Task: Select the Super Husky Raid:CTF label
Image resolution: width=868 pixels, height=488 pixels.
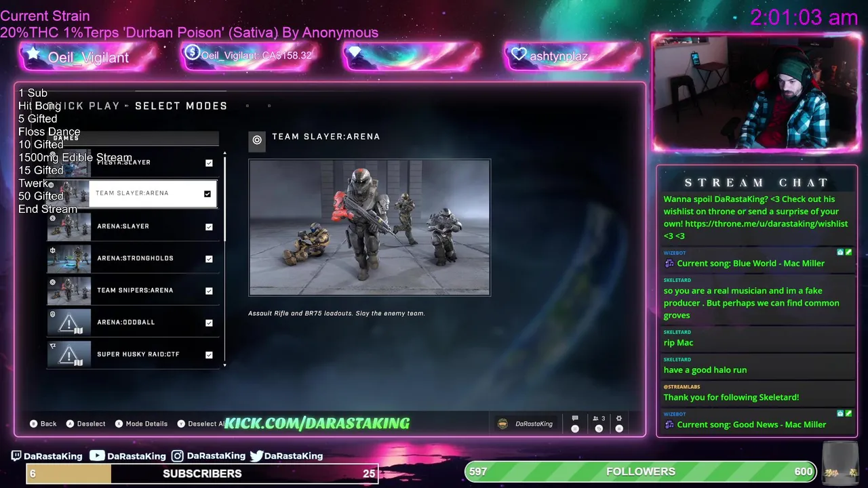Action: [x=138, y=354]
